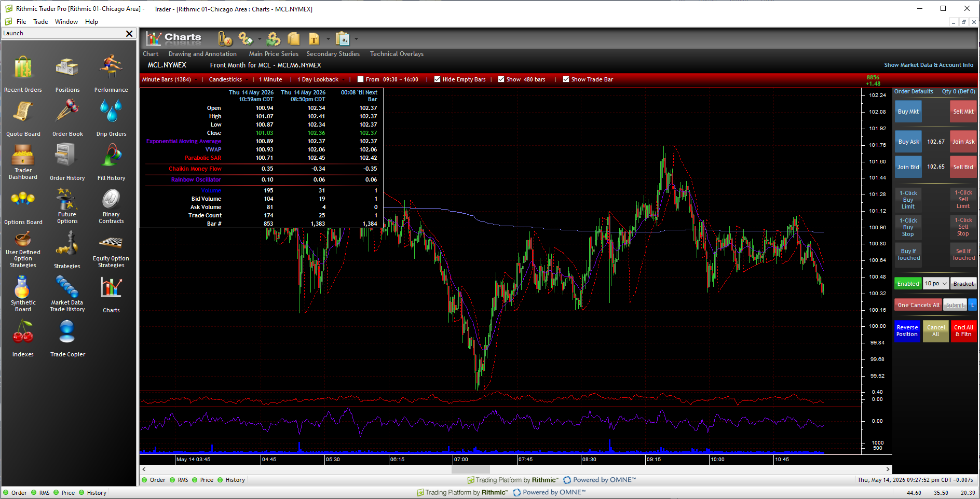Viewport: 980px width, 499px height.
Task: Open the Trader Dashboard
Action: point(23,162)
